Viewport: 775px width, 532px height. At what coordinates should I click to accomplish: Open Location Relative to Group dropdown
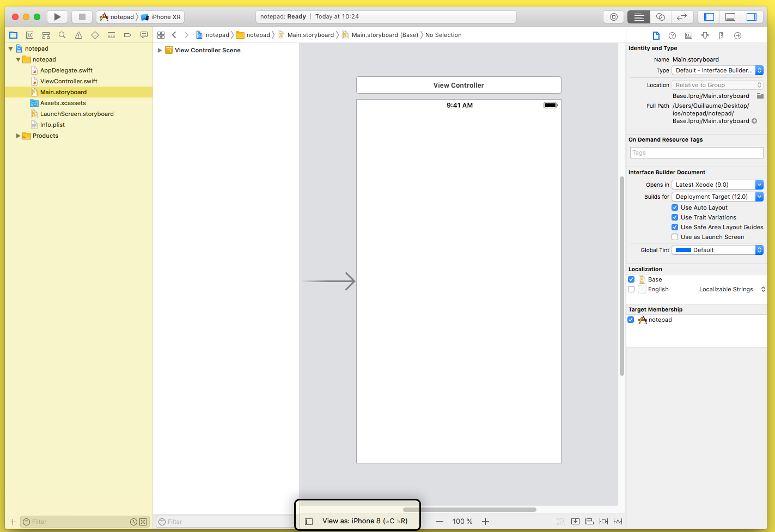click(717, 85)
